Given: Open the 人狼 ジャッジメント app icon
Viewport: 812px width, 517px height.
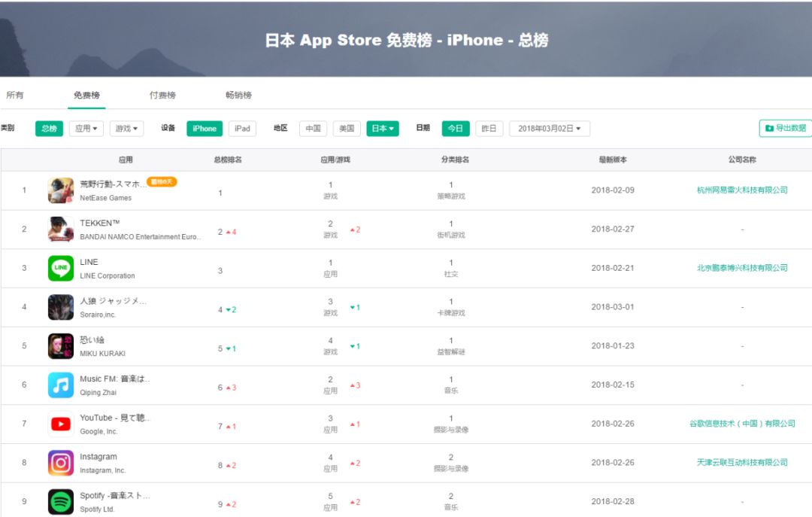Looking at the screenshot, I should [x=61, y=307].
